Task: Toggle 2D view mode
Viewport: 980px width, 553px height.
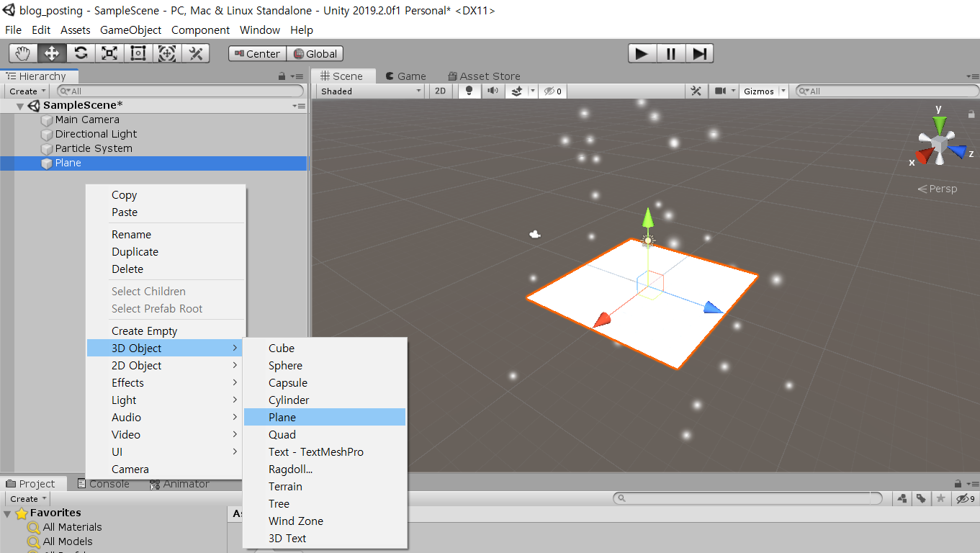Action: coord(440,91)
